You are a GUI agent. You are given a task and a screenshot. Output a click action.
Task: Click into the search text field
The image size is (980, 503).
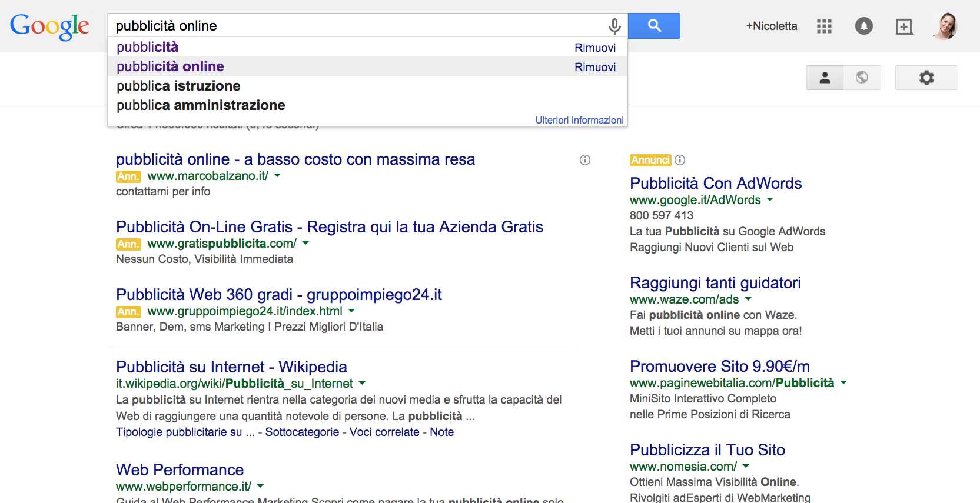pos(353,26)
